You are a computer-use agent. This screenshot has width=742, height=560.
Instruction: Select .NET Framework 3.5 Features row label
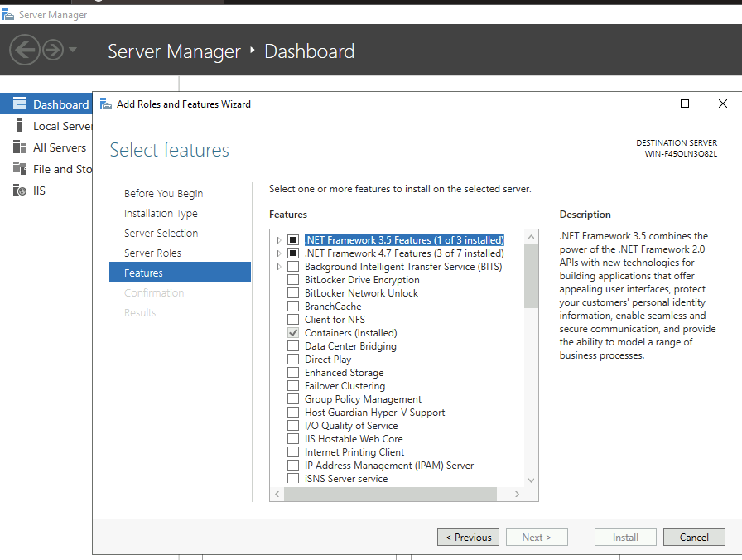tap(404, 240)
